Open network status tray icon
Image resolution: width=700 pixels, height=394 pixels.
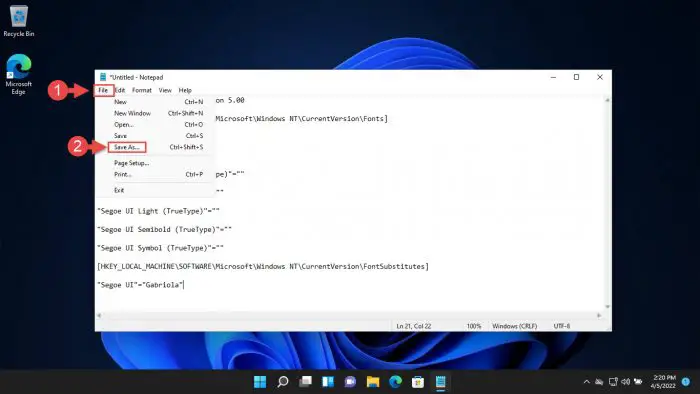[x=613, y=382]
